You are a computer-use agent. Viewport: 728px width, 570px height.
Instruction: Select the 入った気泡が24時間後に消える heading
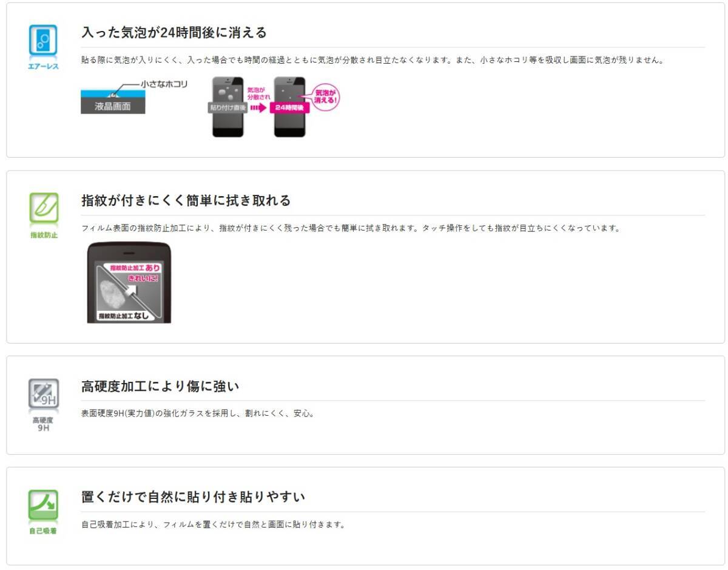174,33
